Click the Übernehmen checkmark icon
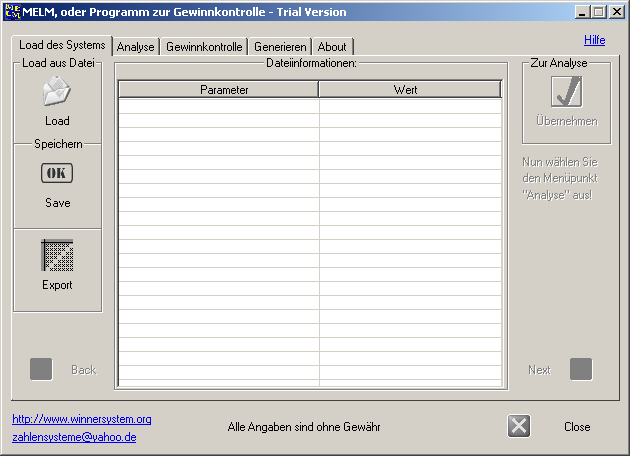630x456 pixels. coord(567,92)
